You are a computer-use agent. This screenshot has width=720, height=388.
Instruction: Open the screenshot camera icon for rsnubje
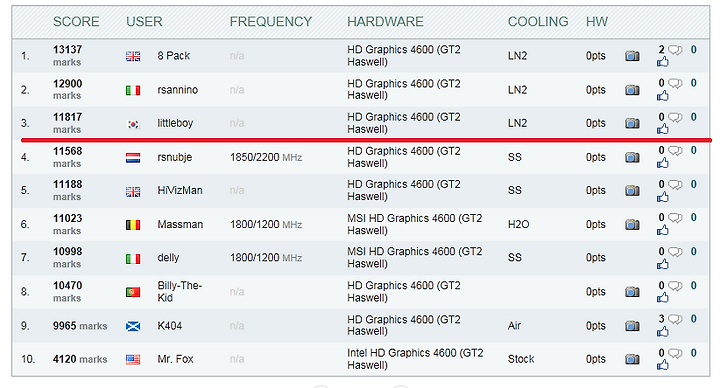tap(632, 157)
